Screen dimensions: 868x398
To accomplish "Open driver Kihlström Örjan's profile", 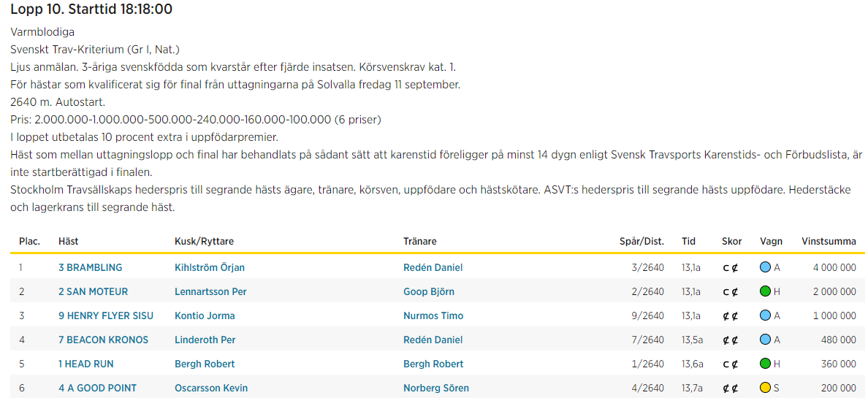I will pos(210,268).
